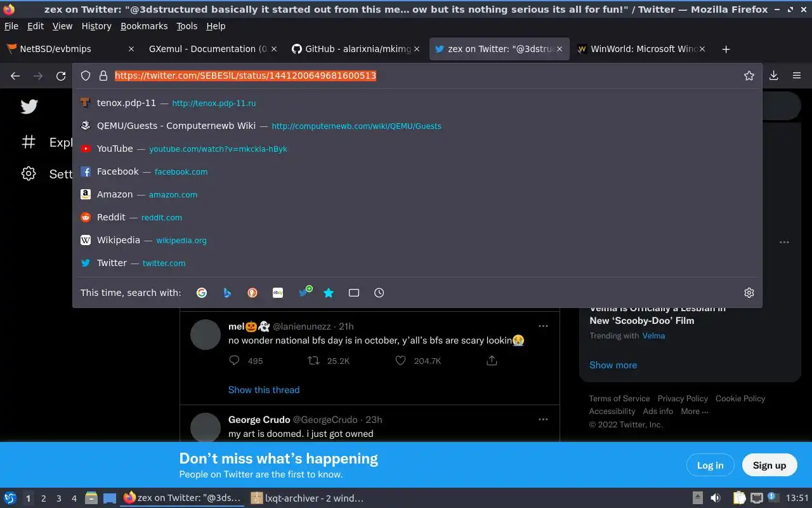Search with eBay engine icon

pos(278,293)
